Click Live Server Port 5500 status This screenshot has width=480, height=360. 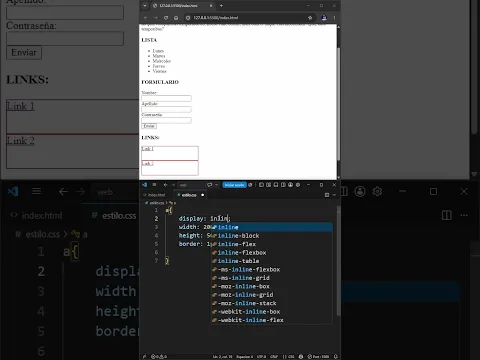(x=319, y=356)
